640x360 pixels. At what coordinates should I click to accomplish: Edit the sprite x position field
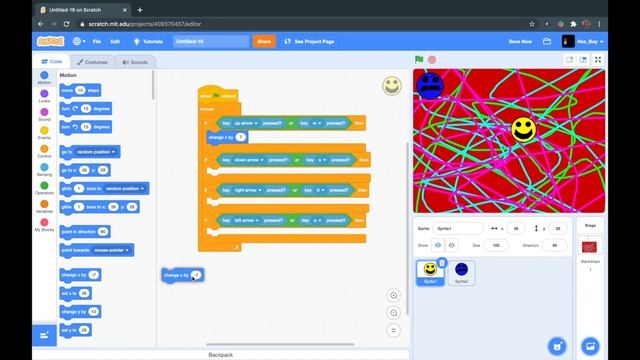[x=516, y=229]
